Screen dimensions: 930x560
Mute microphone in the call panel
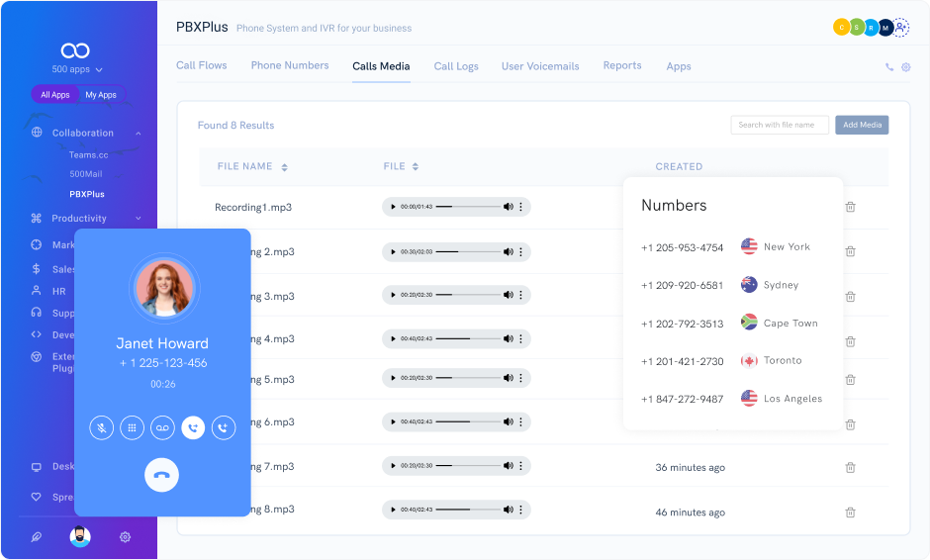(100, 427)
